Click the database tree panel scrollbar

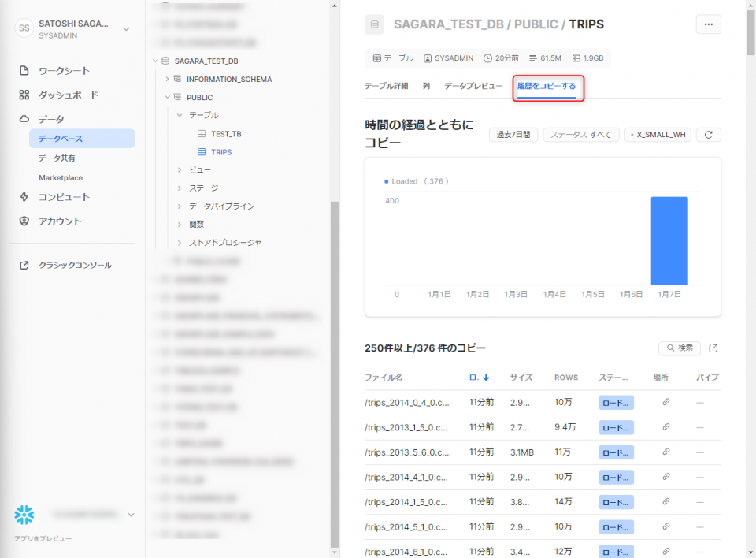[335, 374]
